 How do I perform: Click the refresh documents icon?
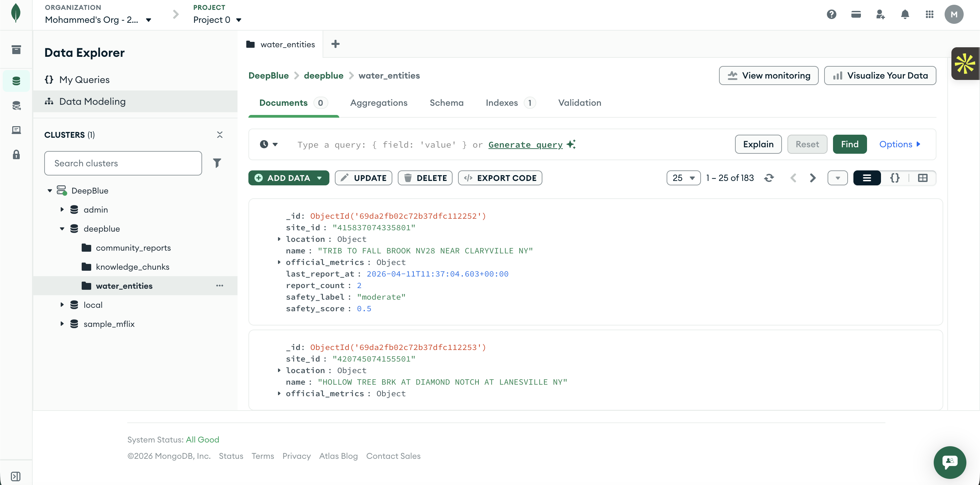point(769,178)
